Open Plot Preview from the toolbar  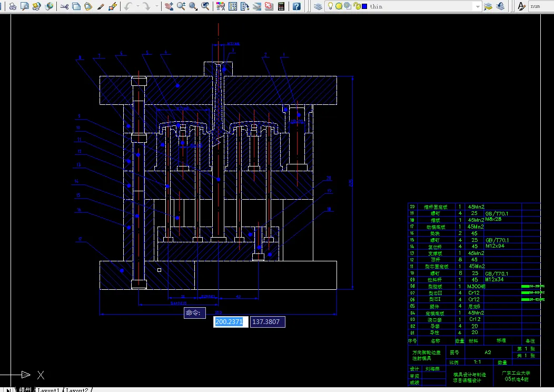(24, 6)
